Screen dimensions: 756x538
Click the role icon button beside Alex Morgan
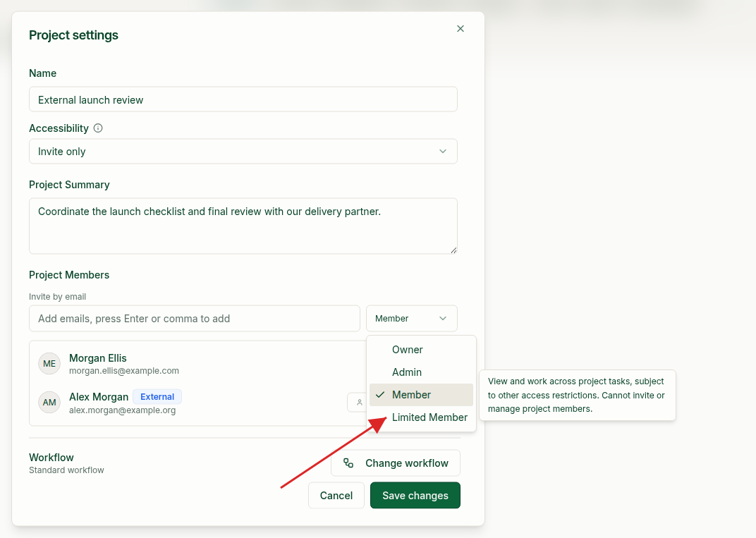point(358,403)
